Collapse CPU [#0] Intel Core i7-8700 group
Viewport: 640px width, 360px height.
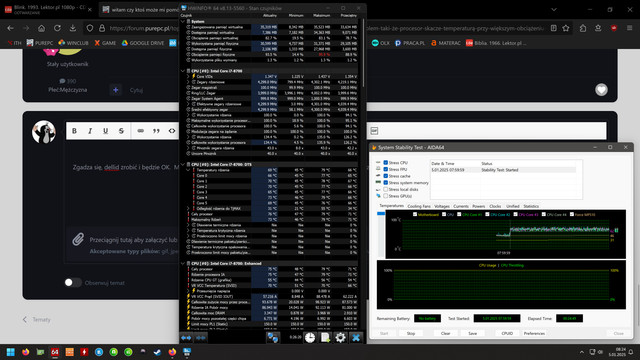coord(183,71)
